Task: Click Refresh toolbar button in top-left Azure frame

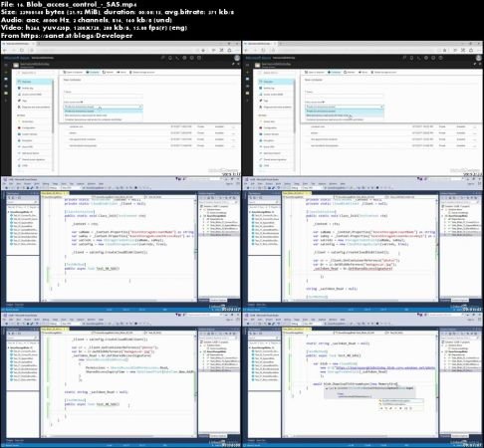Action: point(109,72)
